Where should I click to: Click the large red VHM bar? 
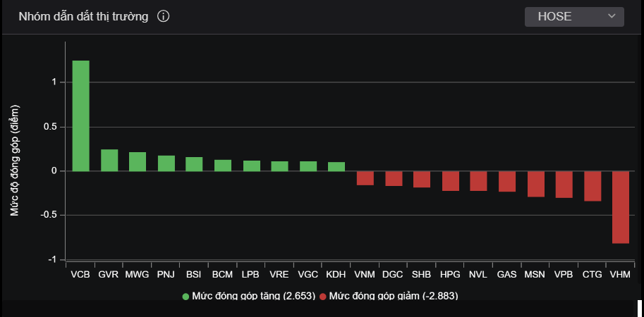tap(620, 207)
